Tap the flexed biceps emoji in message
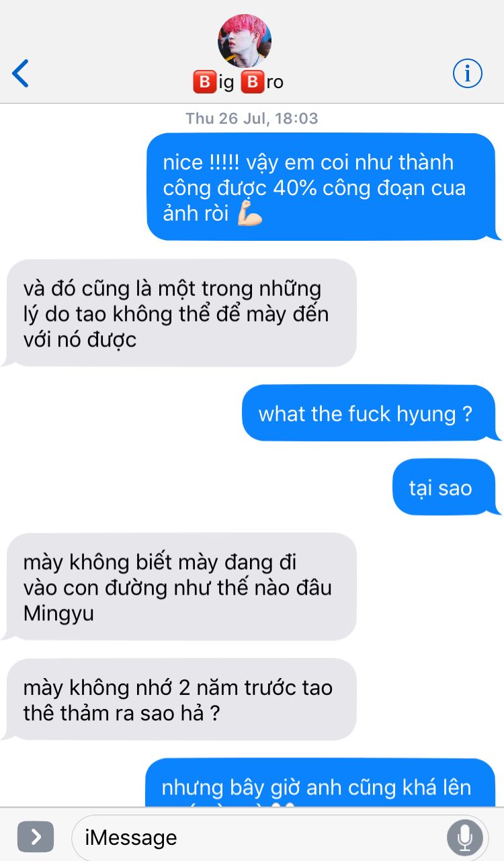Image resolution: width=504 pixels, height=861 pixels. (x=249, y=213)
